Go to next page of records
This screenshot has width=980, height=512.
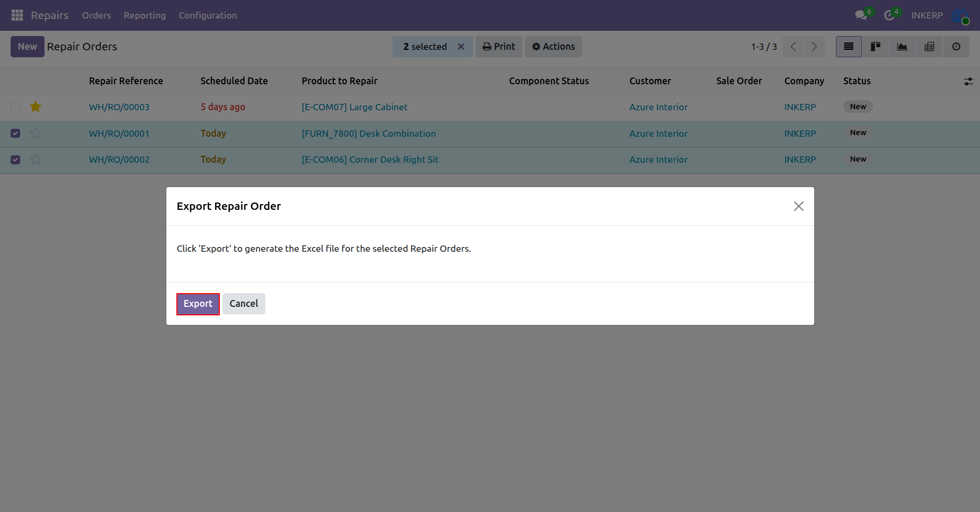(815, 47)
